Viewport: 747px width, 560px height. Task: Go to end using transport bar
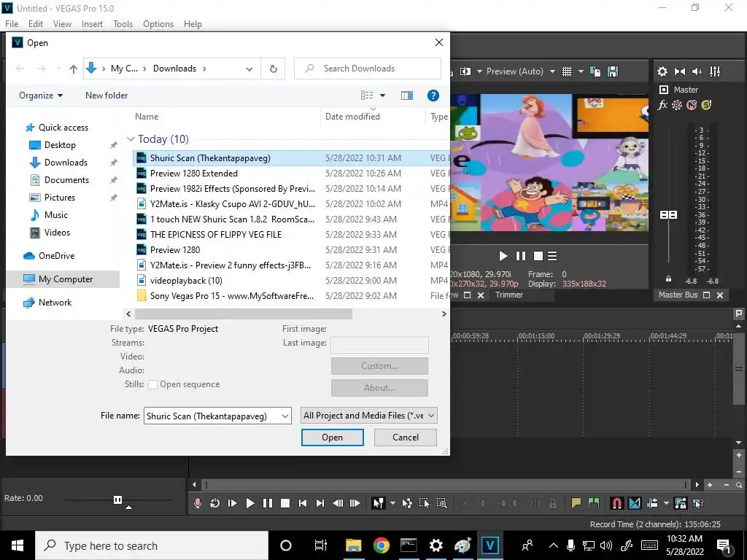[320, 503]
